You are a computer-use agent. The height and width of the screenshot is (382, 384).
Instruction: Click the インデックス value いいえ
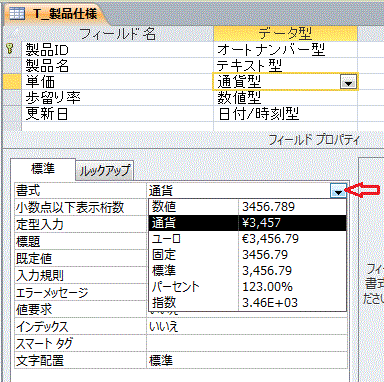247,327
